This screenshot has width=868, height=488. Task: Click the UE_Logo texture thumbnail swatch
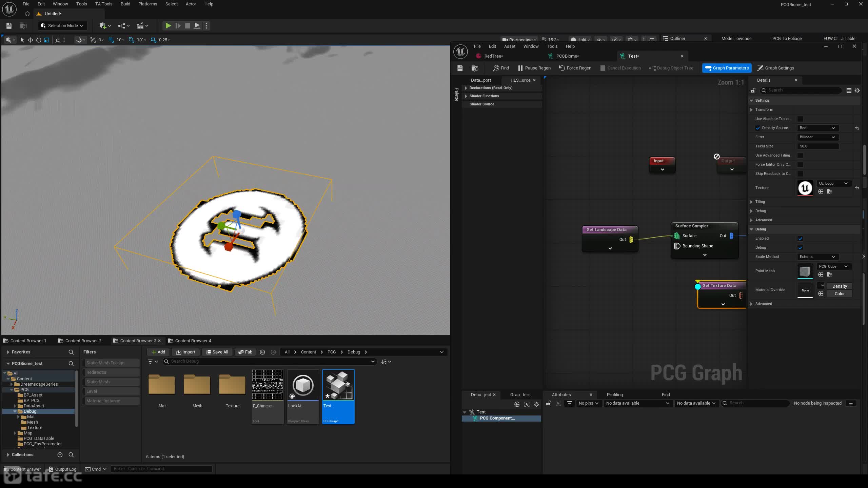point(805,188)
